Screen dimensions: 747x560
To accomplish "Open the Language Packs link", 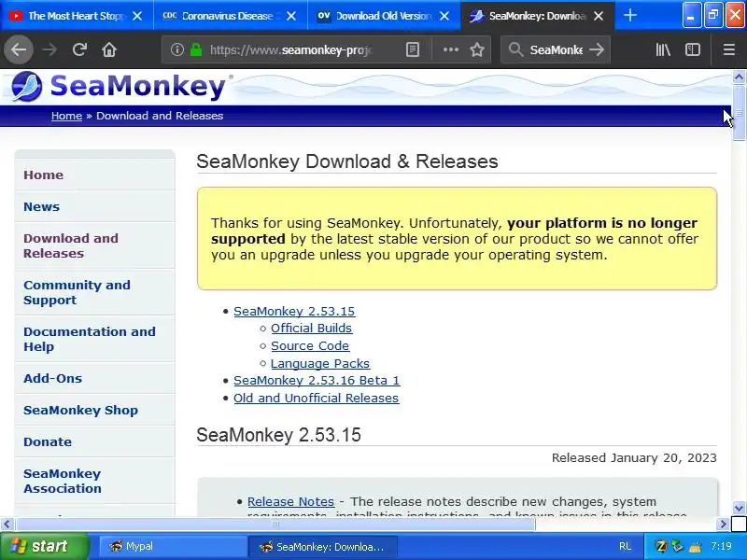I will 320,364.
